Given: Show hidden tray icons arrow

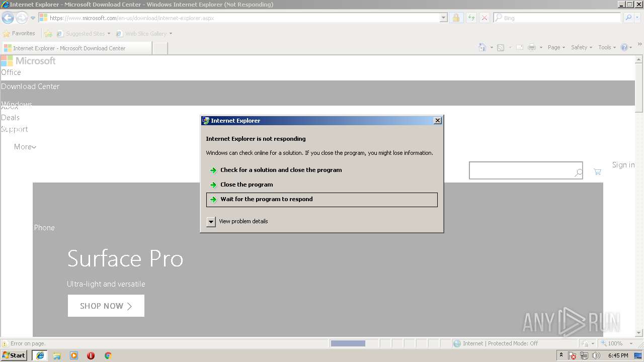Looking at the screenshot, I should click(x=561, y=355).
